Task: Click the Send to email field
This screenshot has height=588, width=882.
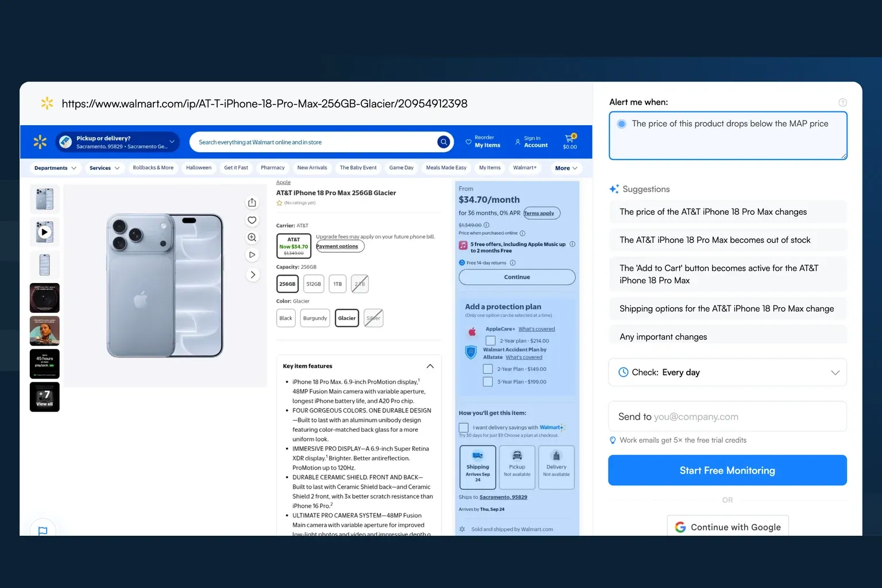Action: (728, 416)
